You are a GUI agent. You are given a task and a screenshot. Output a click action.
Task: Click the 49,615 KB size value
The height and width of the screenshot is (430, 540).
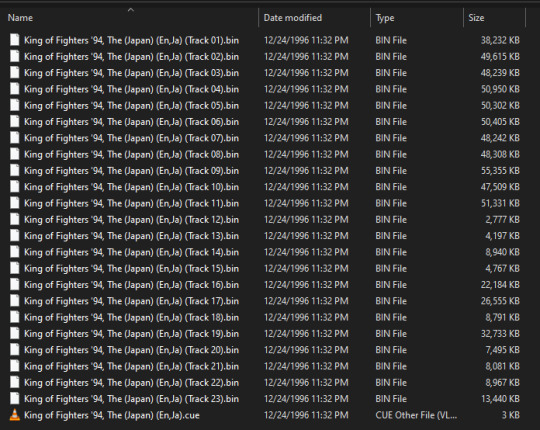tap(500, 56)
